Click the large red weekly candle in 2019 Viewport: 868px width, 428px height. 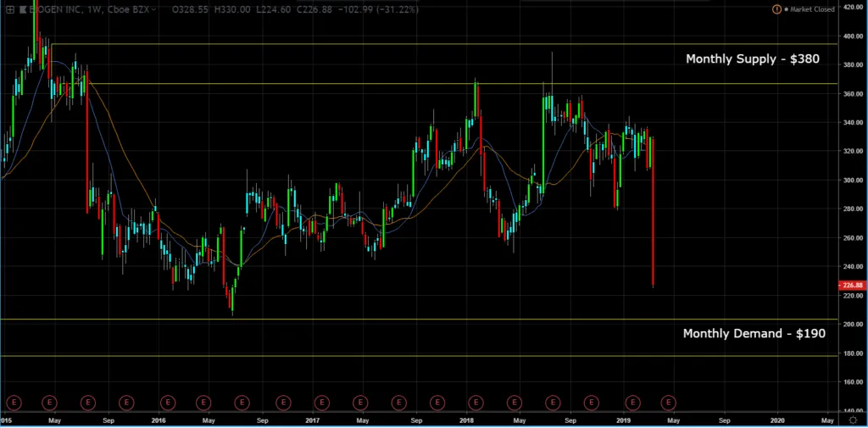pos(654,212)
